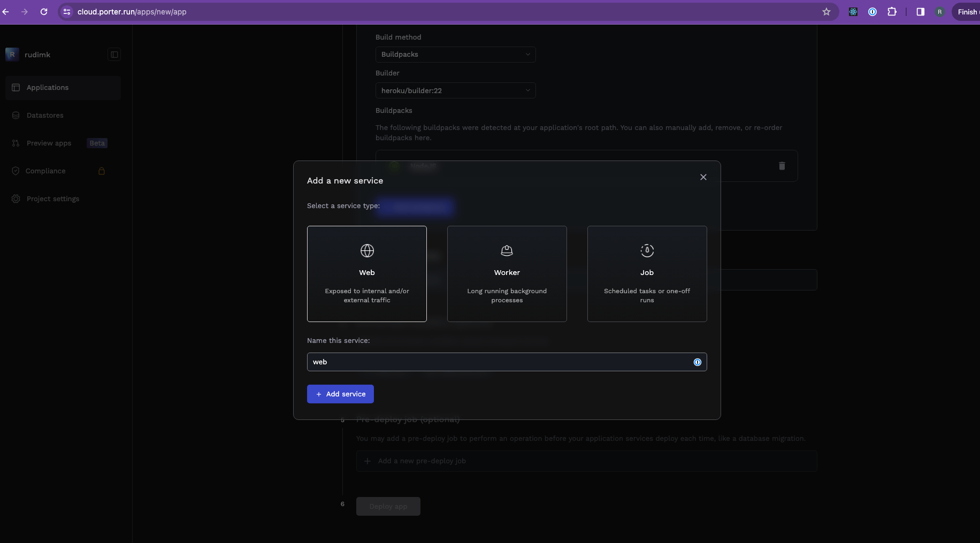Screen dimensions: 980x543
Task: Click the Add service button
Action: coord(340,394)
